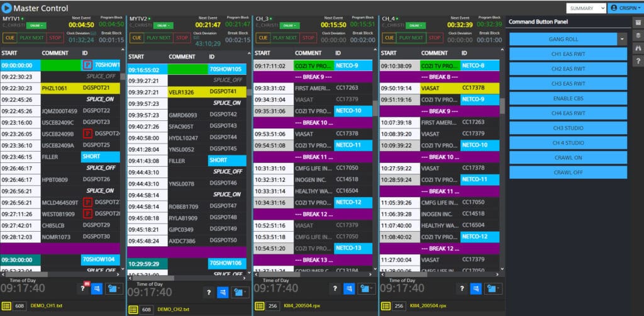Click red P icon in MCLD464509T row
The image size is (644, 316).
click(87, 202)
